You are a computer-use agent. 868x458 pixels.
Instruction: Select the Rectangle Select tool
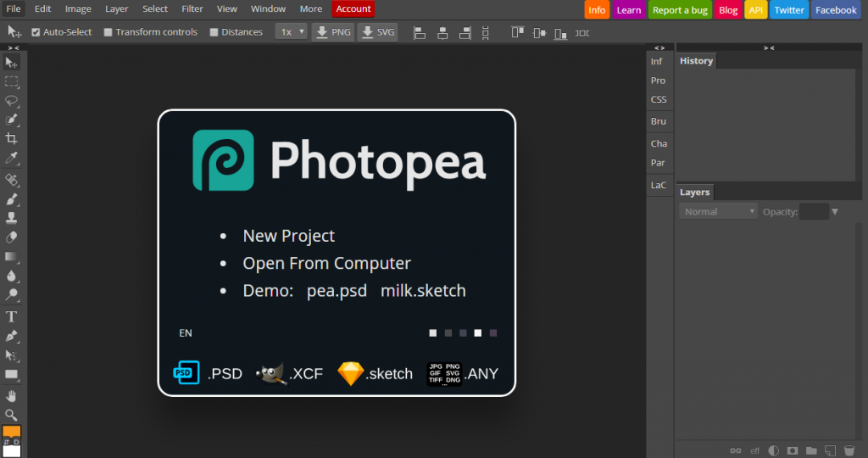click(x=11, y=82)
